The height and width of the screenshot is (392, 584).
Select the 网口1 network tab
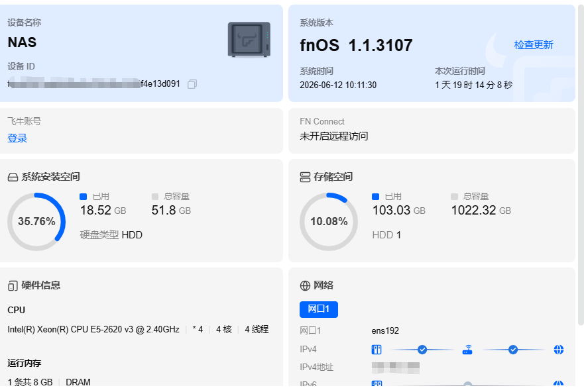[318, 309]
